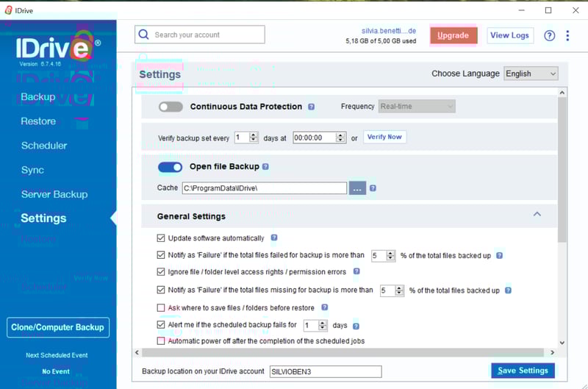Open the Scheduler section in sidebar
This screenshot has width=588, height=389.
pos(44,146)
